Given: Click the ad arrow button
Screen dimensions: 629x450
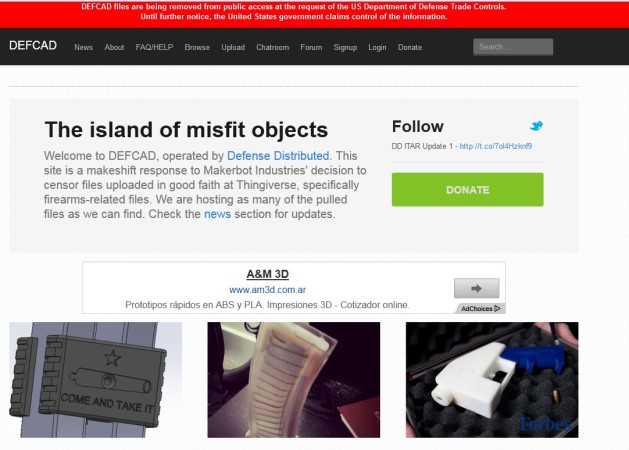Looking at the screenshot, I should pos(477,288).
